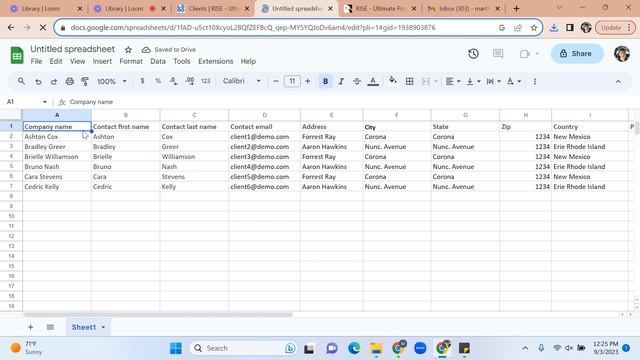This screenshot has width=640, height=360.
Task: Rename the Untitled spreadsheet title
Action: [x=73, y=49]
